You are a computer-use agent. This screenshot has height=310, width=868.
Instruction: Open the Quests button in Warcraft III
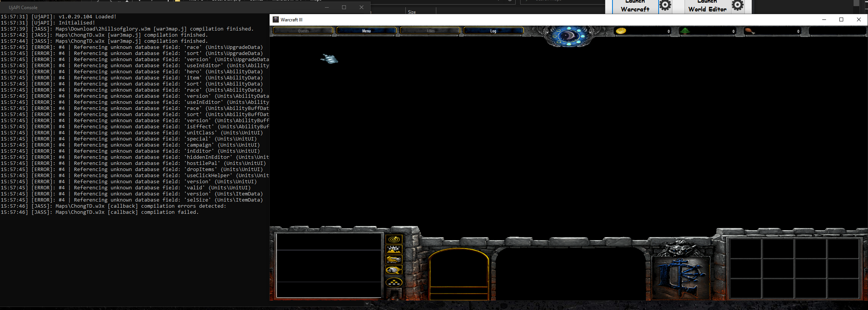point(303,31)
